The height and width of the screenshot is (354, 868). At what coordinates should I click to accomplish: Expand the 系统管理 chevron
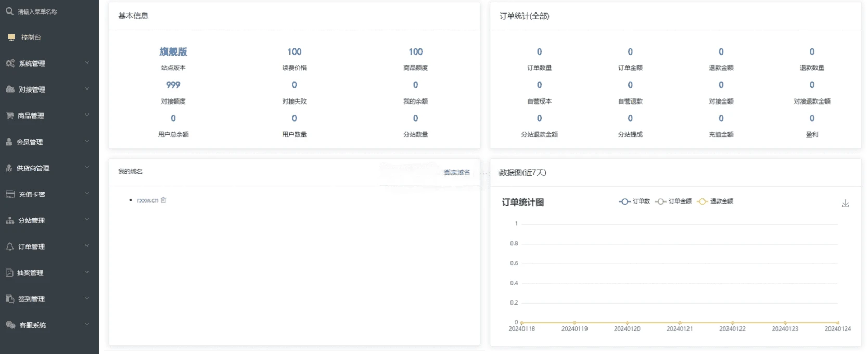click(x=87, y=63)
